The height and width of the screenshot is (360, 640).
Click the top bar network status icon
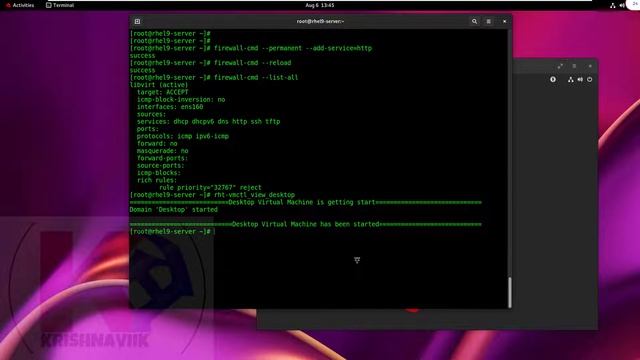[x=612, y=5]
